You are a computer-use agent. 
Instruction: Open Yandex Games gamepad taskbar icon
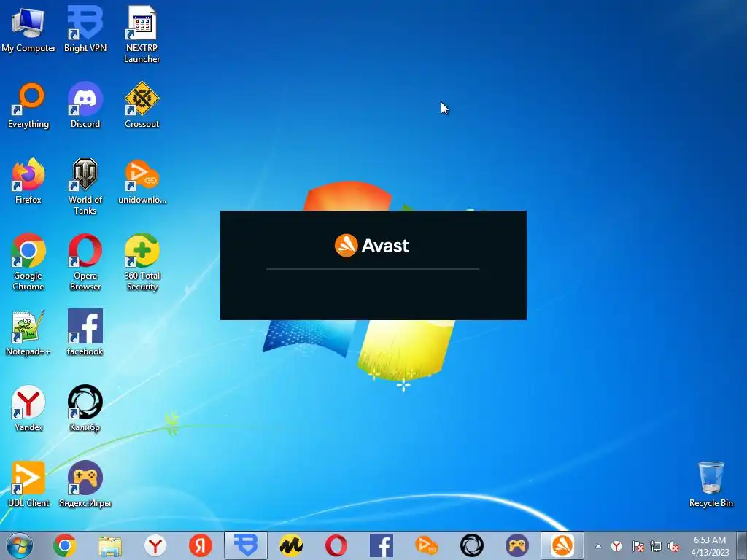coord(517,545)
